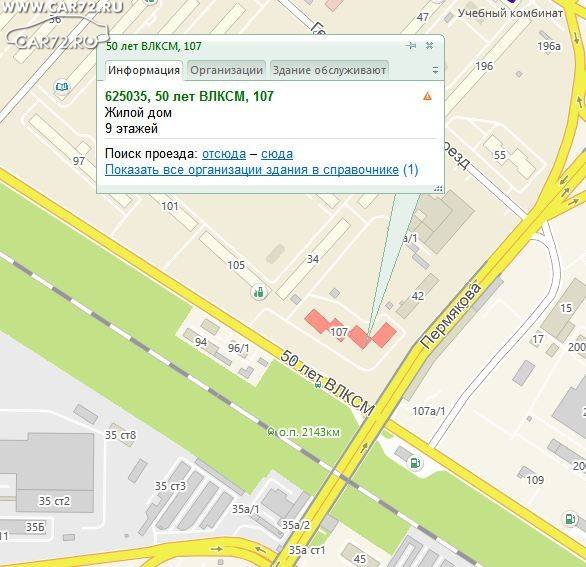Click the сюда route link
Image resolution: width=586 pixels, height=567 pixels.
277,154
